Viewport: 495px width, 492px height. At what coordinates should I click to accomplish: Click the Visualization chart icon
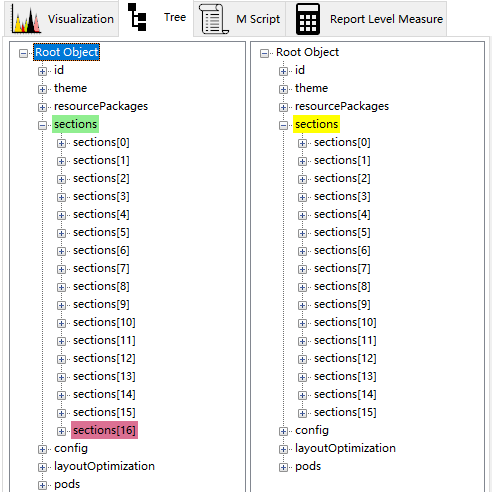tap(26, 20)
